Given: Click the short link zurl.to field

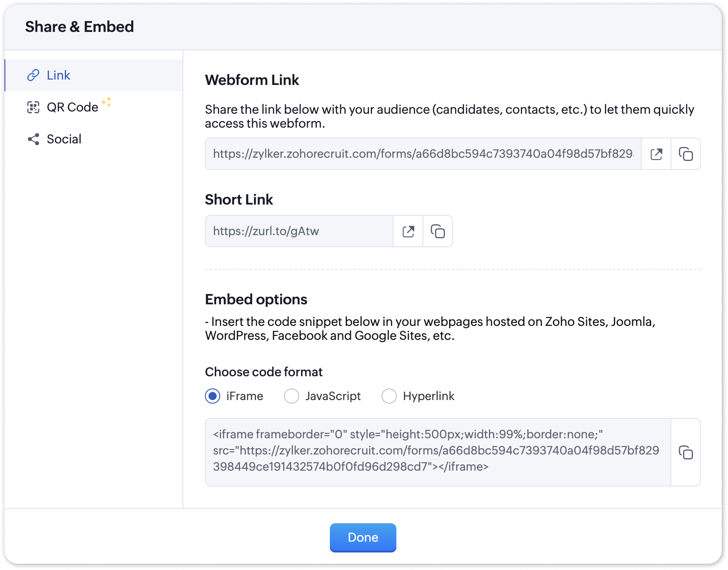Looking at the screenshot, I should (x=299, y=232).
